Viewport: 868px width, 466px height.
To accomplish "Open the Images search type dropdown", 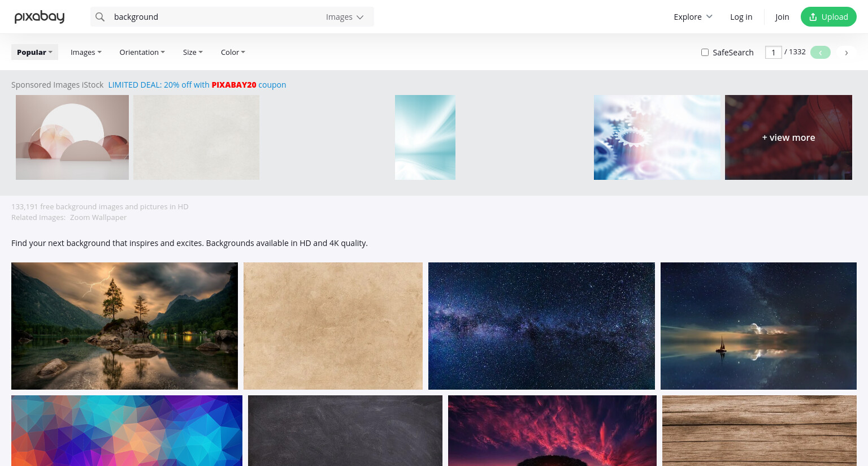I will coord(345,17).
